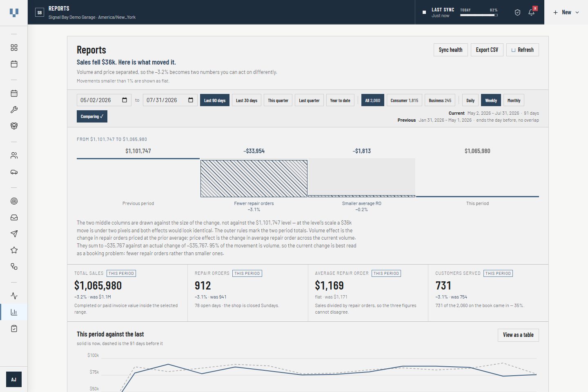588x392 pixels.
Task: Click the -$33,954 volume effect label
Action: 254,151
